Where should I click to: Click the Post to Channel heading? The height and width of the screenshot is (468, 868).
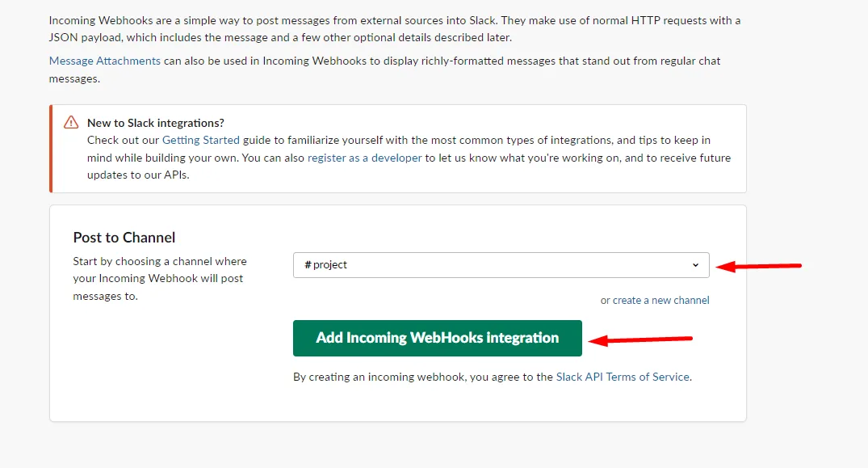pyautogui.click(x=124, y=238)
